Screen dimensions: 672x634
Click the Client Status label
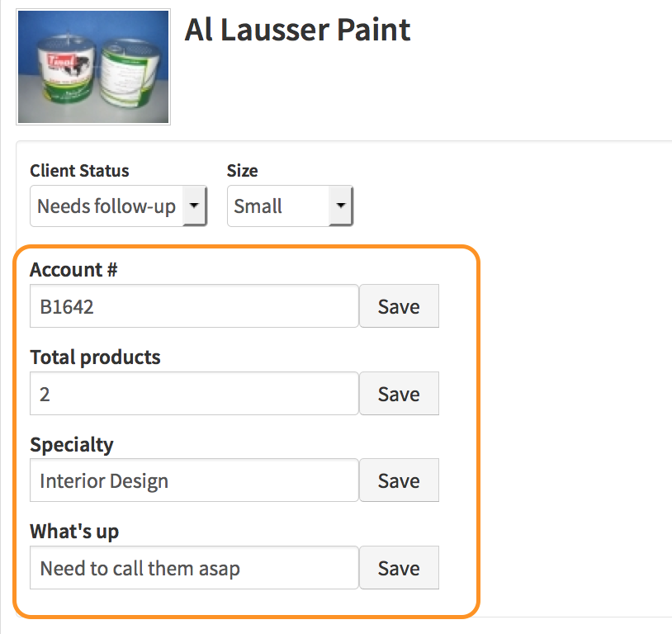pyautogui.click(x=79, y=171)
